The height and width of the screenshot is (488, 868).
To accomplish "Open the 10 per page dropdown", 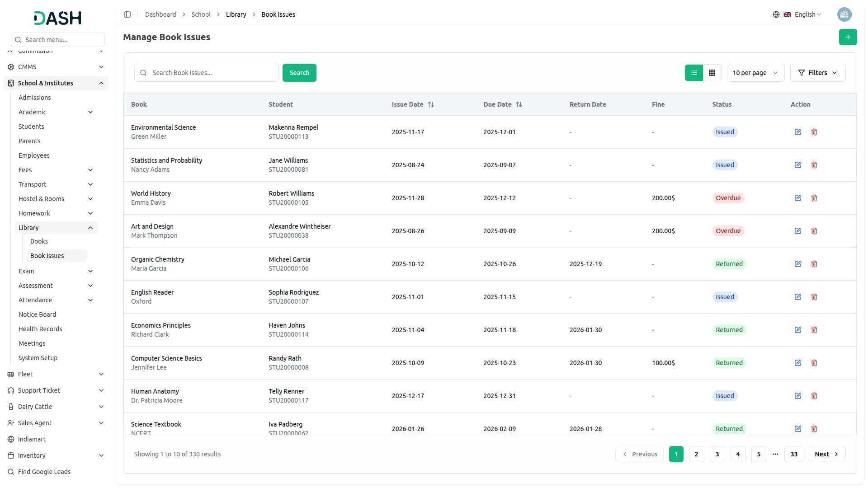I will click(755, 73).
